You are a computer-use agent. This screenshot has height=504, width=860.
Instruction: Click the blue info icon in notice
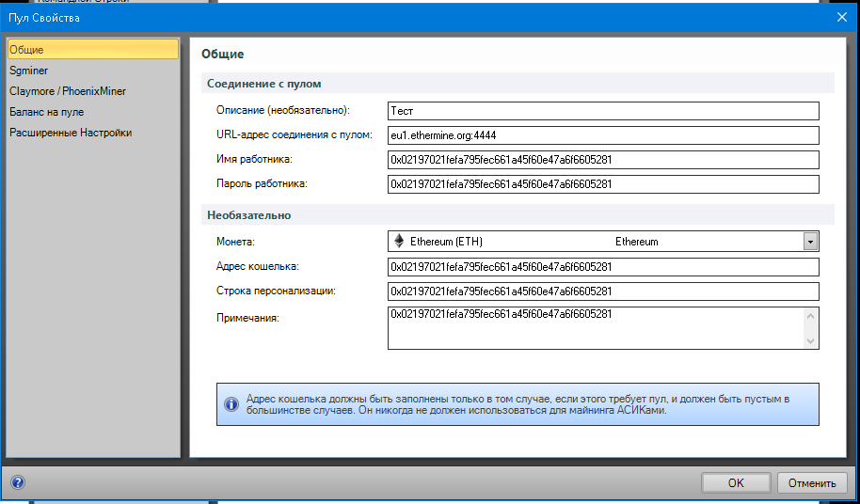click(231, 405)
